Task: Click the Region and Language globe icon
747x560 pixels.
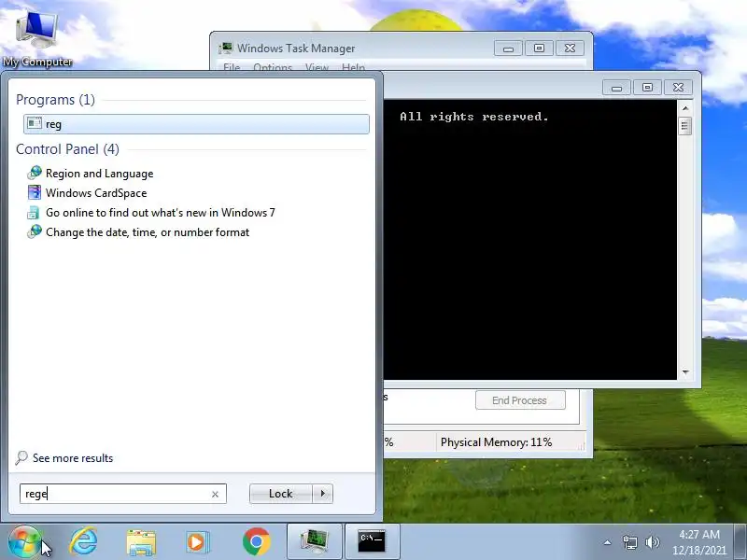Action: [35, 173]
